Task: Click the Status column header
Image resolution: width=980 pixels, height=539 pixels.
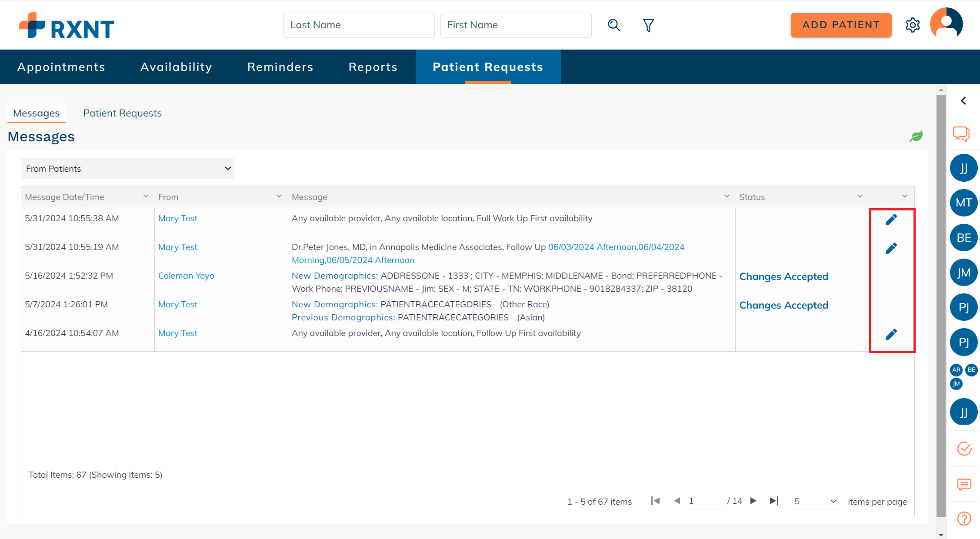Action: tap(752, 197)
